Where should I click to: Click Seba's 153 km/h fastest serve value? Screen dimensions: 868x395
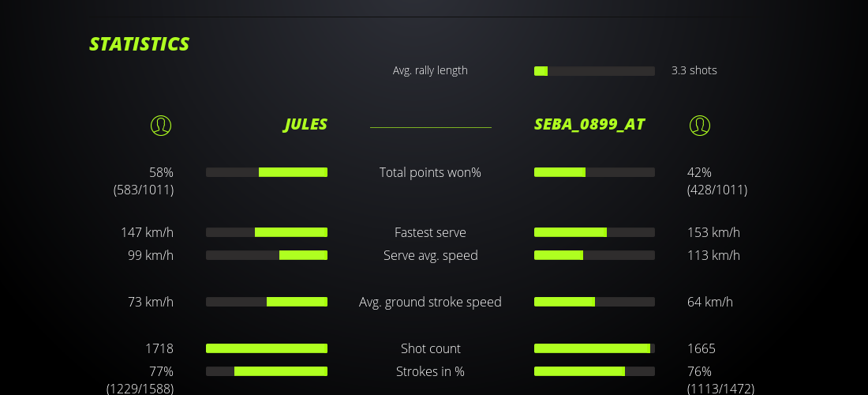pyautogui.click(x=713, y=232)
